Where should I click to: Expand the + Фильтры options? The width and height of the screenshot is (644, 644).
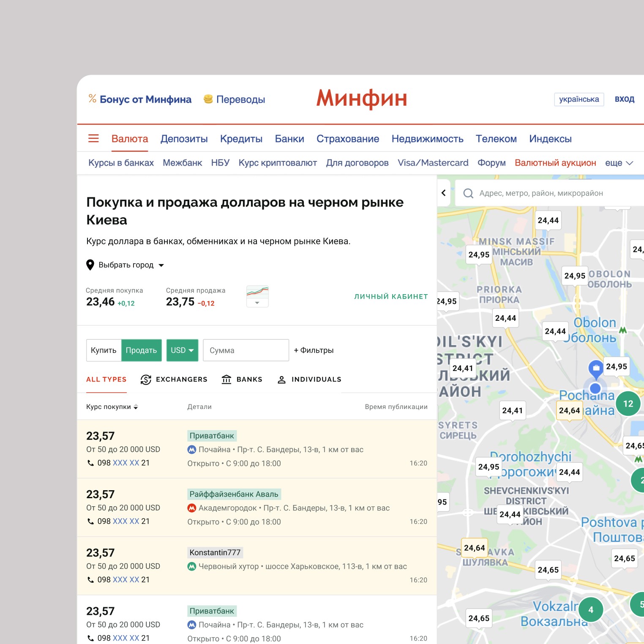(x=314, y=350)
